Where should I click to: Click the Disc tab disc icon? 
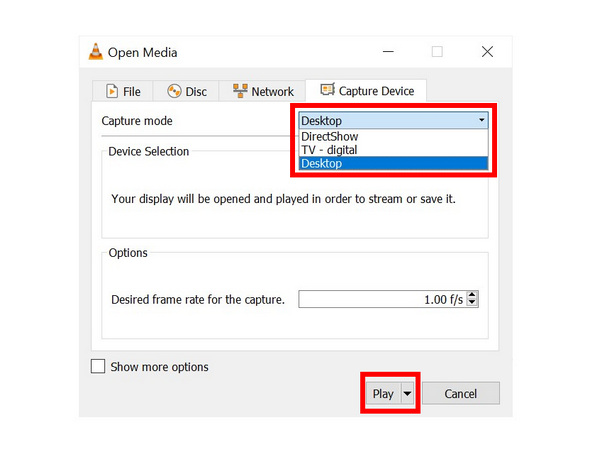pyautogui.click(x=174, y=91)
